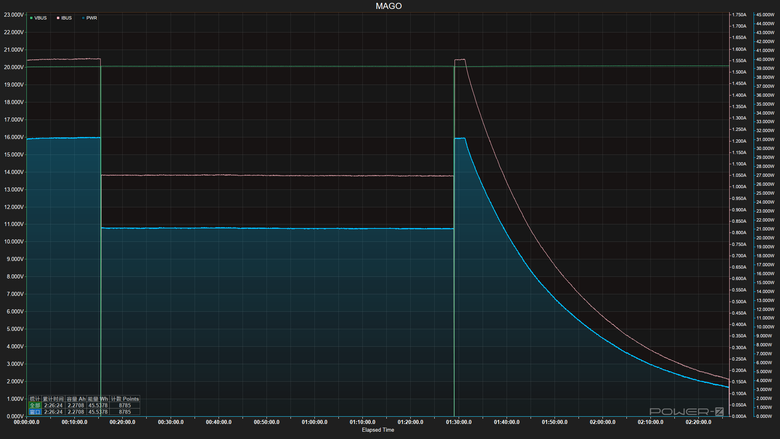This screenshot has height=439, width=780.
Task: Click the 11.000V voltage axis label
Action: click(x=14, y=224)
